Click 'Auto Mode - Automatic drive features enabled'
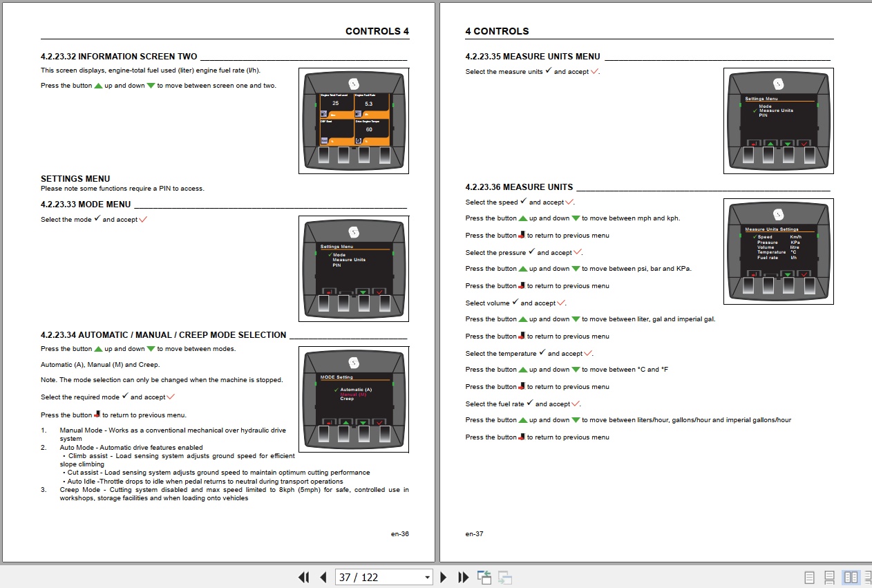This screenshot has width=872, height=588. (x=131, y=448)
